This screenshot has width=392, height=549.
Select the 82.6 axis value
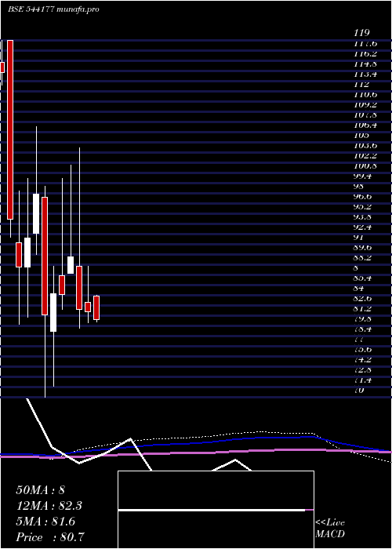(363, 297)
